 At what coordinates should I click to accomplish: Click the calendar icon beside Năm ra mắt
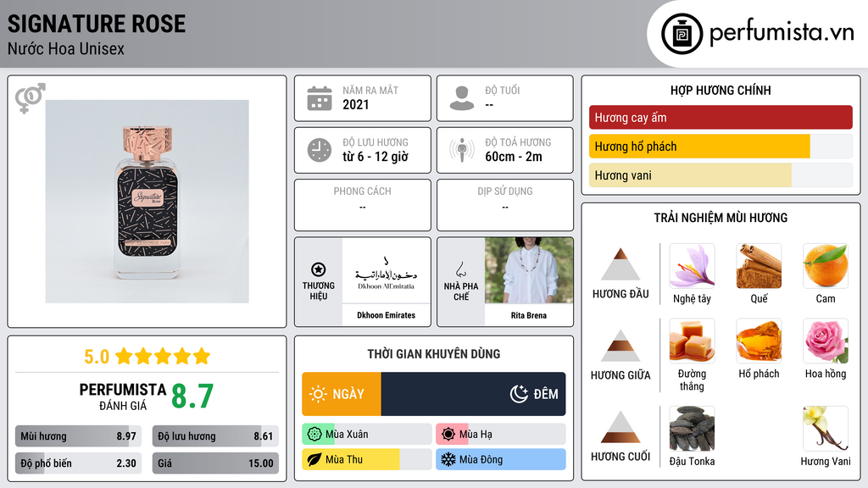tap(320, 98)
